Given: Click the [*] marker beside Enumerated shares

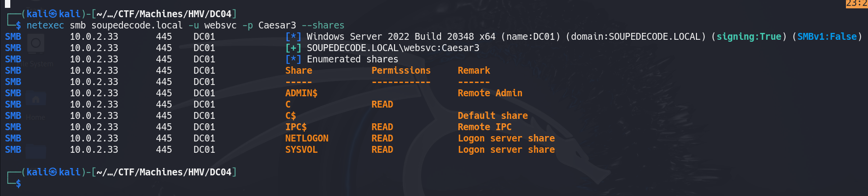Looking at the screenshot, I should click(293, 59).
